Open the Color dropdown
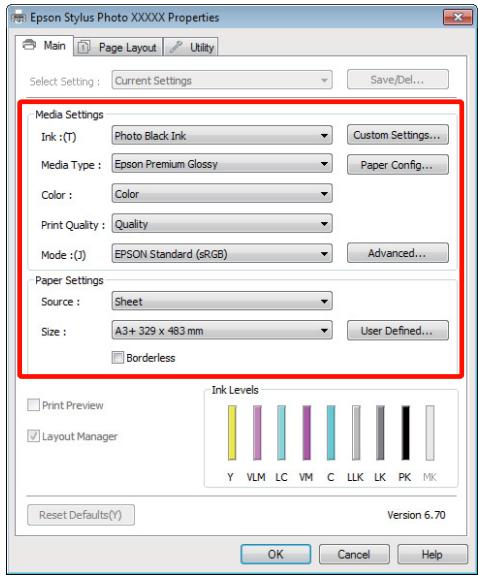478x579 pixels. click(x=222, y=194)
